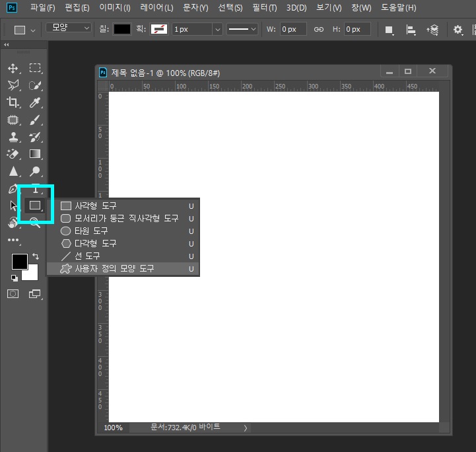Open the 편집(E) menu
Image resolution: width=476 pixels, height=452 pixels.
tap(77, 8)
